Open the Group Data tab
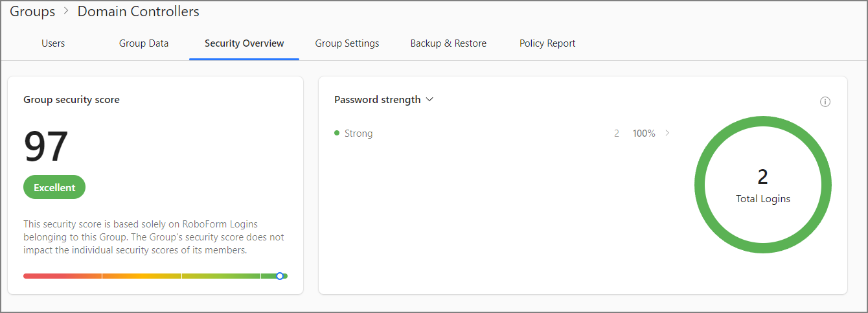Image resolution: width=868 pixels, height=313 pixels. (x=144, y=43)
